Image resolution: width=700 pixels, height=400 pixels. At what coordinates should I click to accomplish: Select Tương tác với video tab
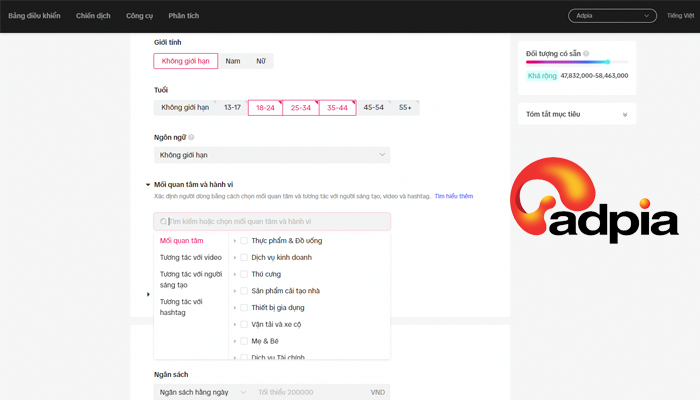pos(191,257)
